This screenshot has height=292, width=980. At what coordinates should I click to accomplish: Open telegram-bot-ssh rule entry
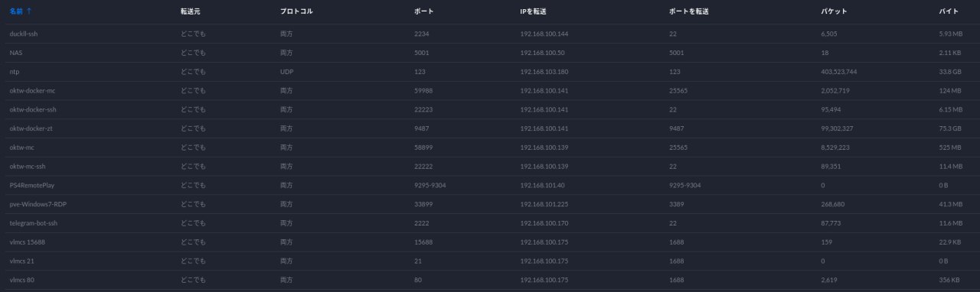(490, 223)
